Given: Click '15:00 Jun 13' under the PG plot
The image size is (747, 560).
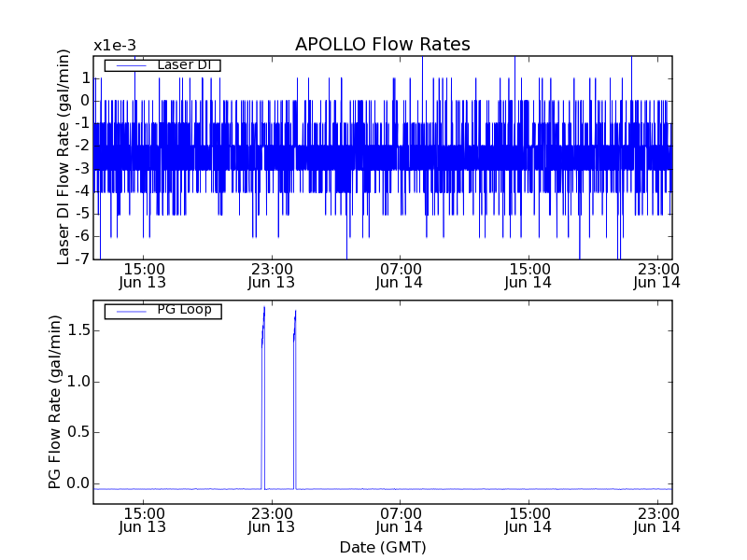Looking at the screenshot, I should pos(143,521).
